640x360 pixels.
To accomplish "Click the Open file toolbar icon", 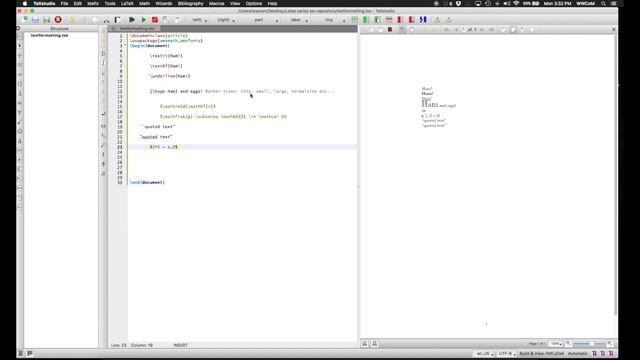I will (36, 20).
